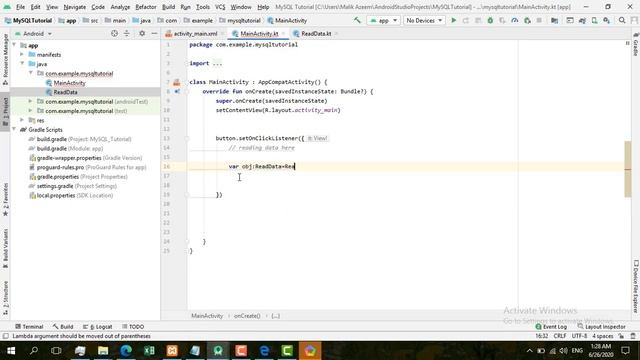Click Collapse All icon in Project panel

tap(127, 33)
